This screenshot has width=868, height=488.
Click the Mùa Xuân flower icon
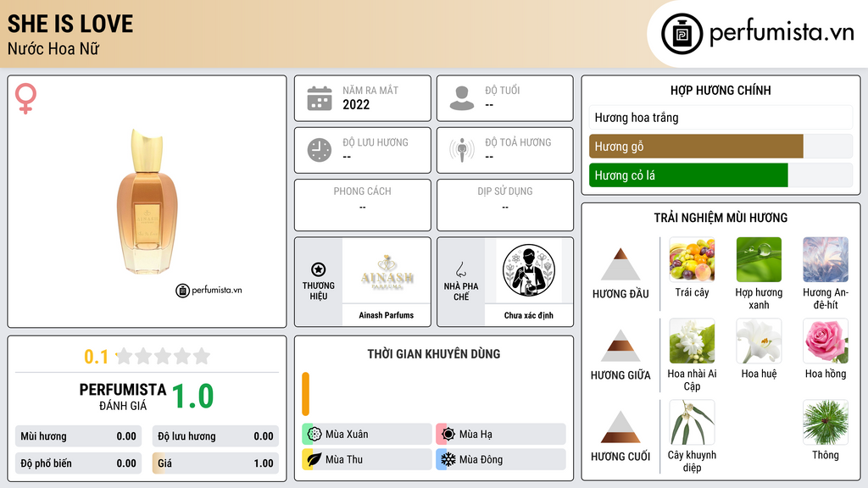314,435
